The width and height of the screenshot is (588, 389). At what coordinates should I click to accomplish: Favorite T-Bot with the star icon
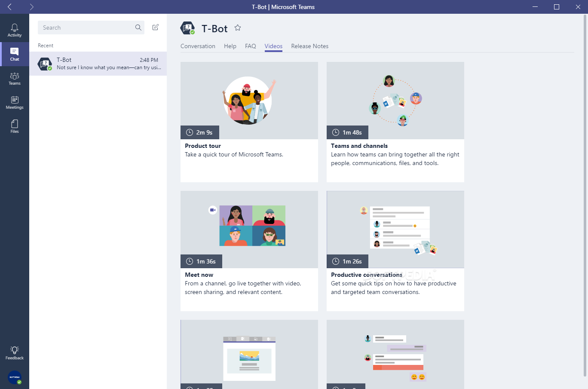tap(238, 28)
